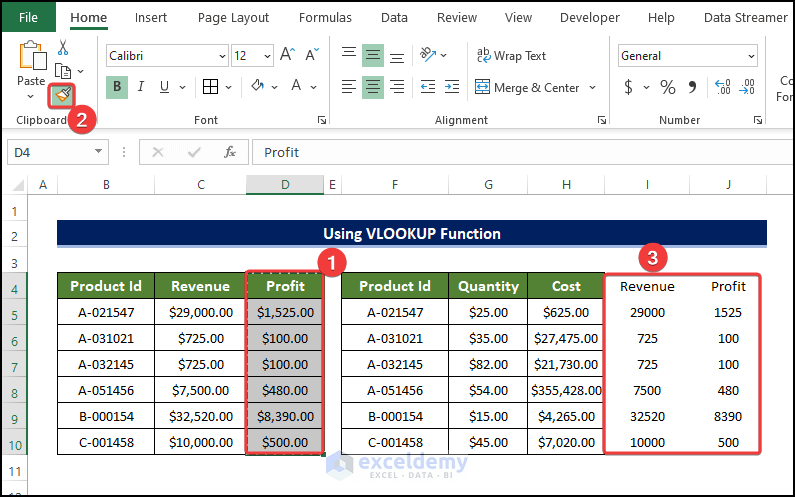Apply Comma Style
The width and height of the screenshot is (795, 497).
(693, 87)
